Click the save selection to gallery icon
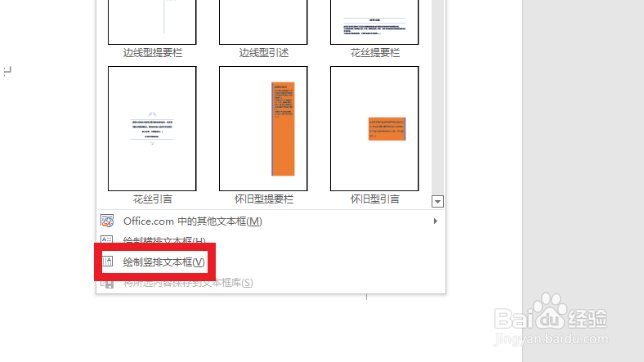Viewport: 644px width, 362px height. click(107, 284)
